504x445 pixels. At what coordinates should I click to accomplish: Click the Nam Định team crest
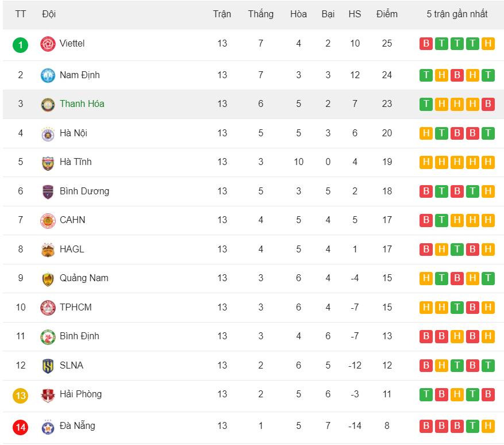tap(48, 75)
